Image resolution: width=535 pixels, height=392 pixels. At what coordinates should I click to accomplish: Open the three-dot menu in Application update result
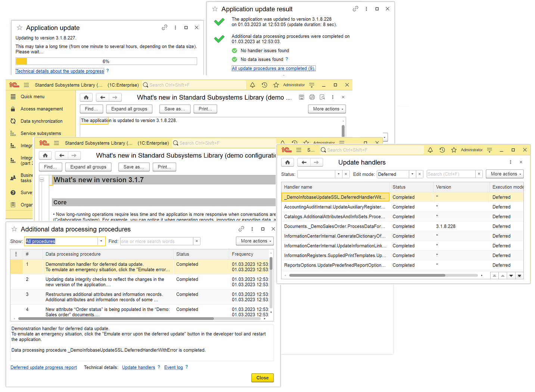point(366,9)
